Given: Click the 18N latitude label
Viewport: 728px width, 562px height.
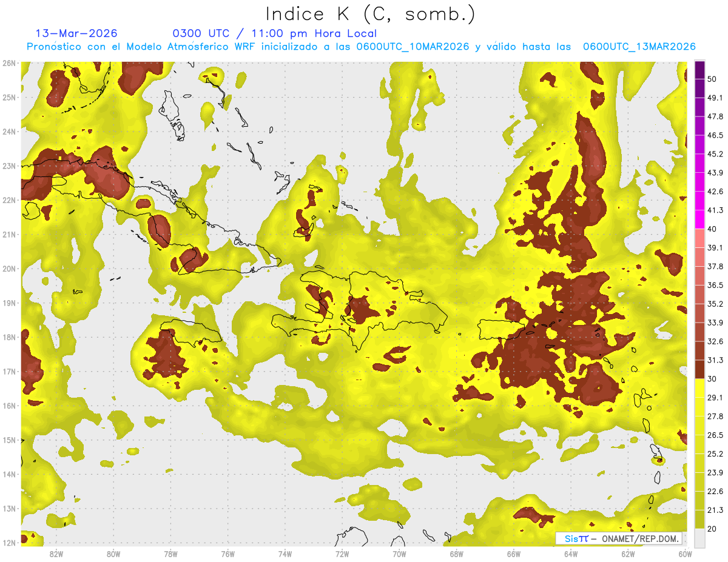Looking at the screenshot, I should point(9,337).
